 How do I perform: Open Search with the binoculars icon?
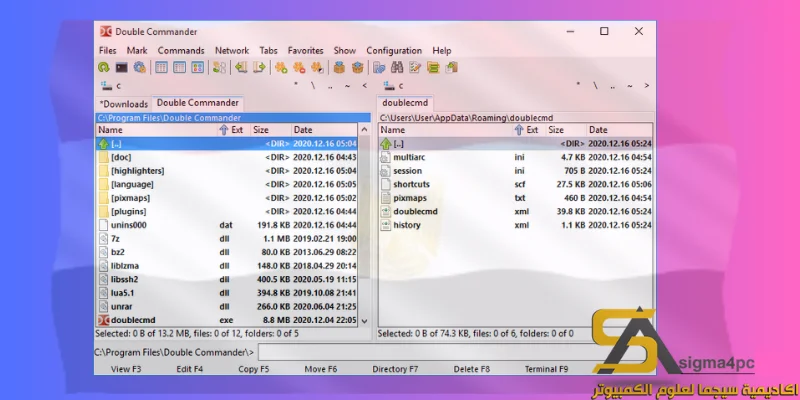(x=397, y=67)
